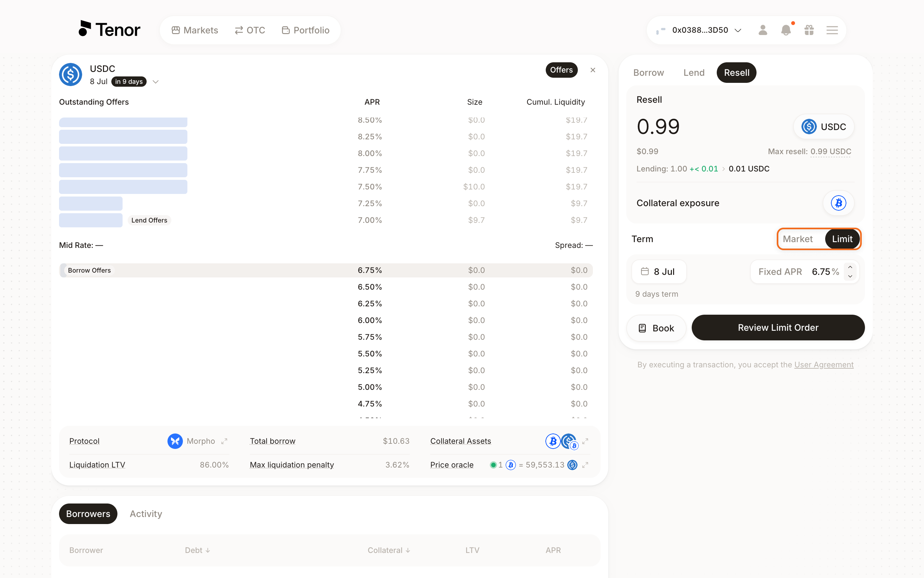Select the Borrowers tab
This screenshot has width=924, height=578.
(88, 514)
